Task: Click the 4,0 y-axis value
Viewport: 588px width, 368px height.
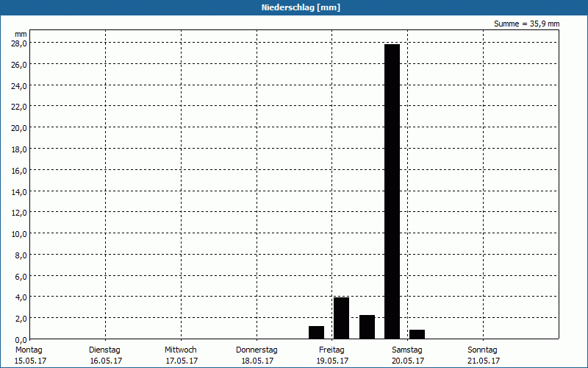Action: 21,297
